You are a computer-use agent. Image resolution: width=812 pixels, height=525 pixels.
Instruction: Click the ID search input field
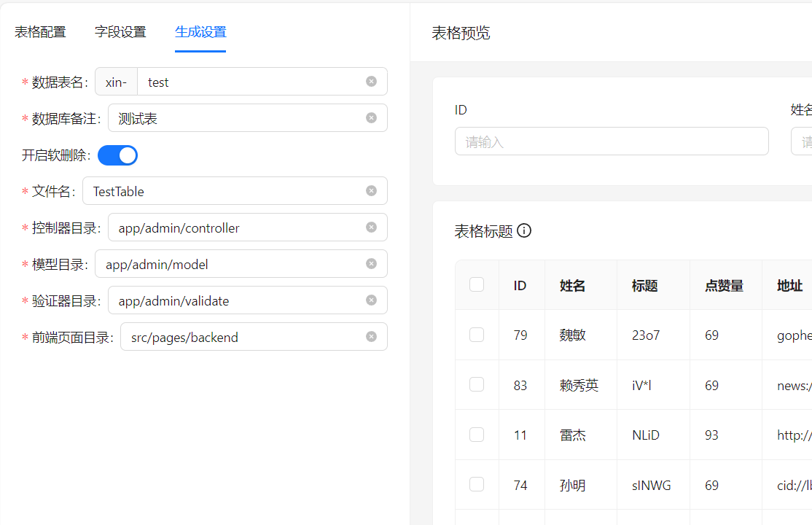coord(611,141)
